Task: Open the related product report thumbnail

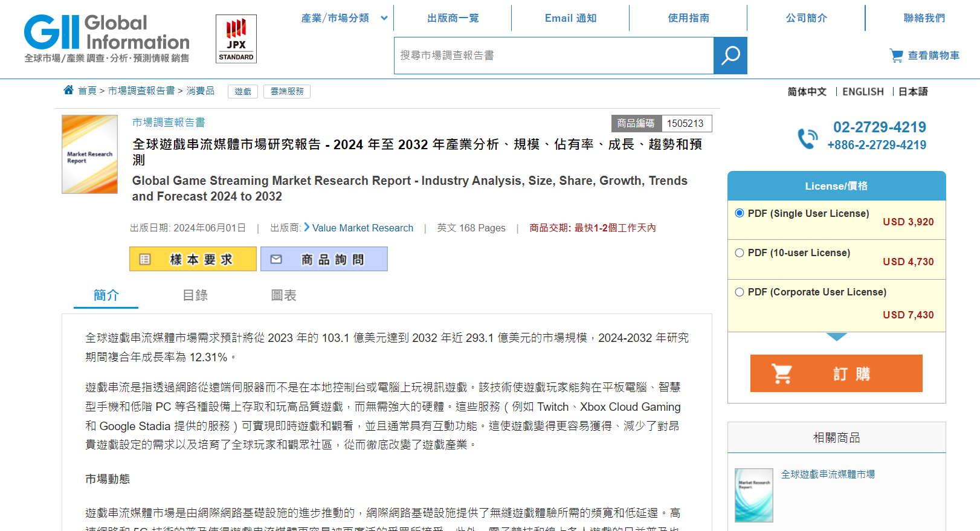Action: click(x=753, y=495)
